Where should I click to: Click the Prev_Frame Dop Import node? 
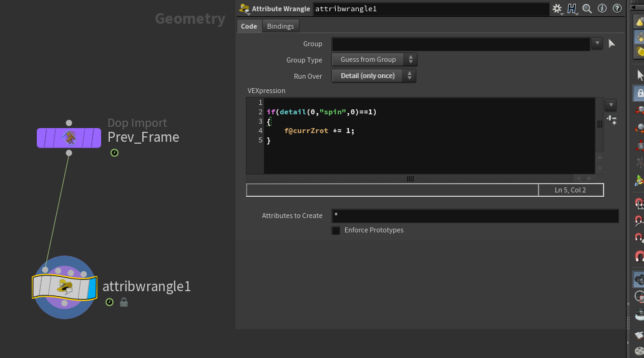[x=69, y=137]
